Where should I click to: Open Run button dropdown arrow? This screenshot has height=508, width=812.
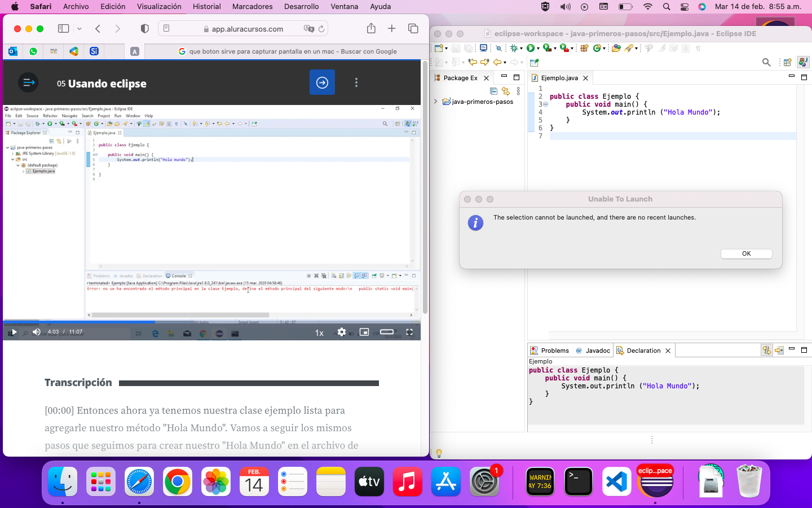[x=538, y=49]
